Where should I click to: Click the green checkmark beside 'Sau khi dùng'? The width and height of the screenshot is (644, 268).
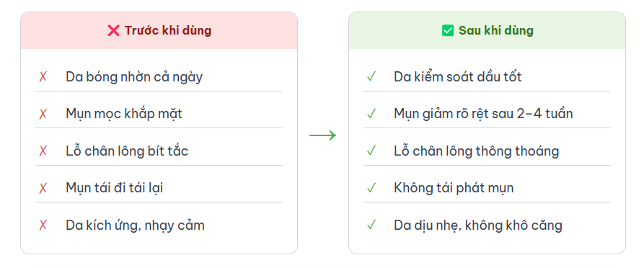(x=448, y=31)
